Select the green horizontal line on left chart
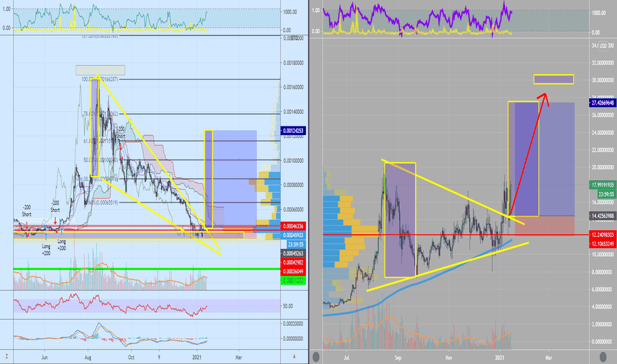Screen dimensions: 617x364 click(x=147, y=269)
